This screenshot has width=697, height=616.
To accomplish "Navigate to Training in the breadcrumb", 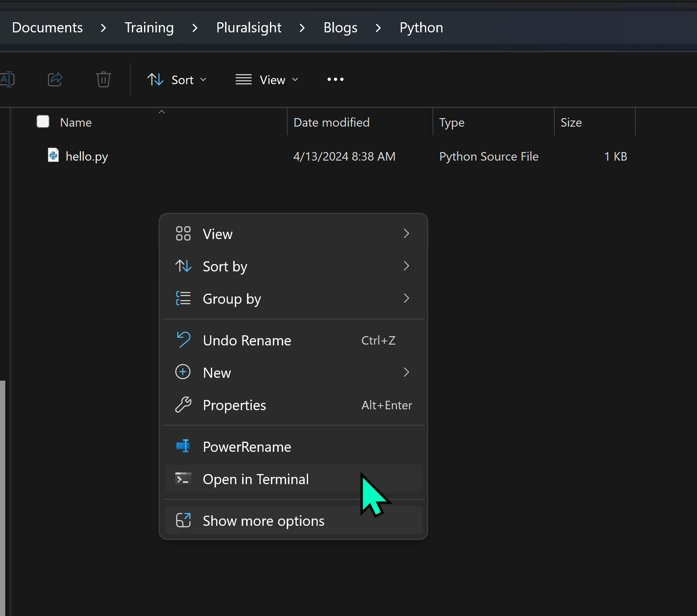I will pyautogui.click(x=149, y=28).
